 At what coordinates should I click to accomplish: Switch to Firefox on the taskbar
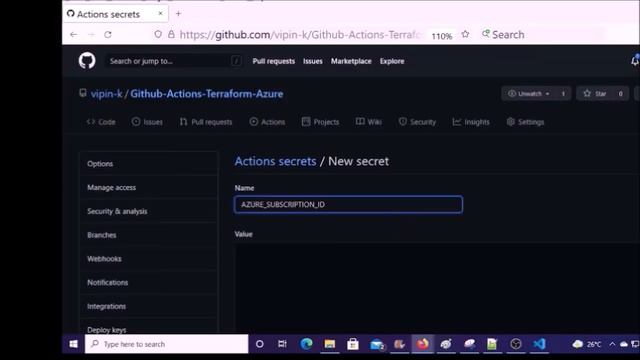coord(423,344)
